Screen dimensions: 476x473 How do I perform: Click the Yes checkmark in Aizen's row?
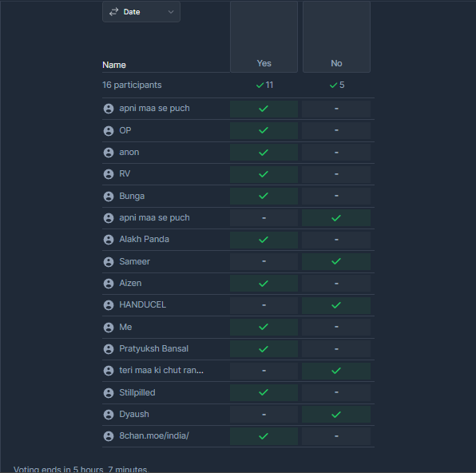264,284
